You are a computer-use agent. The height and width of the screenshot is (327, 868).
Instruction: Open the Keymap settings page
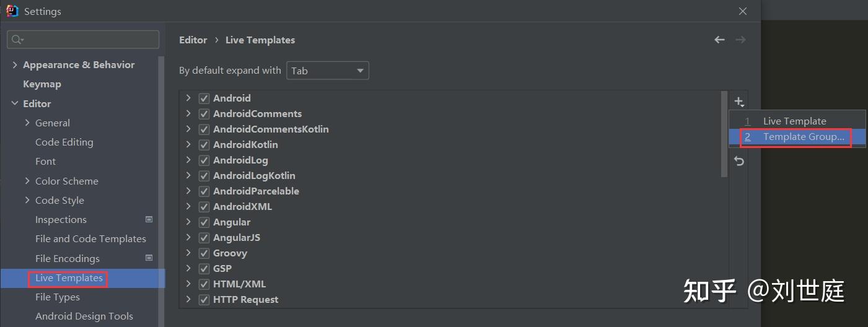coord(42,84)
